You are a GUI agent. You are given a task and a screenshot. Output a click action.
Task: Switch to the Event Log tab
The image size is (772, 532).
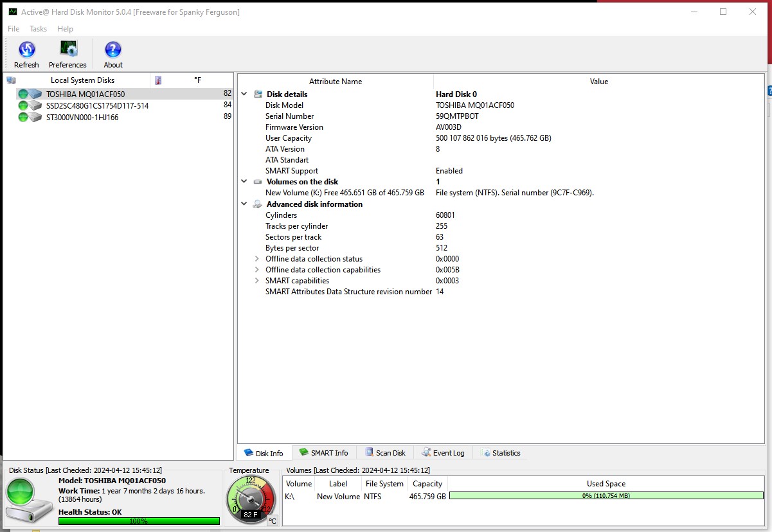[444, 452]
